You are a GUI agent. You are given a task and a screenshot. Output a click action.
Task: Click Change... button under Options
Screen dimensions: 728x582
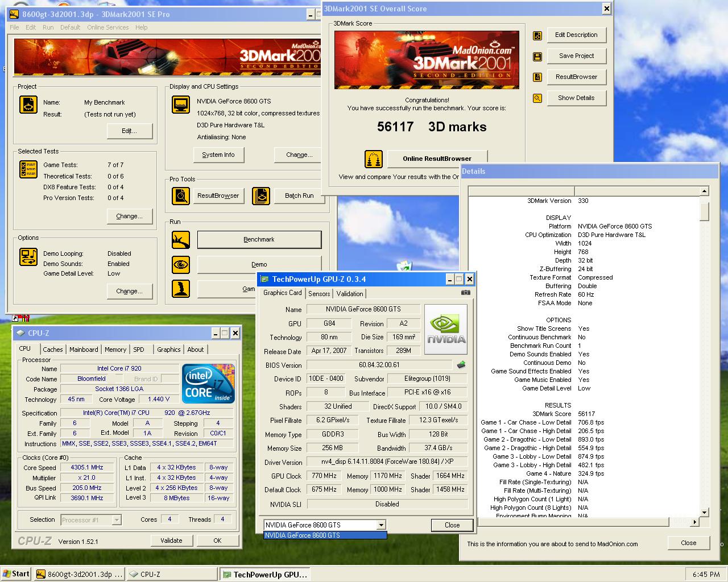(130, 291)
